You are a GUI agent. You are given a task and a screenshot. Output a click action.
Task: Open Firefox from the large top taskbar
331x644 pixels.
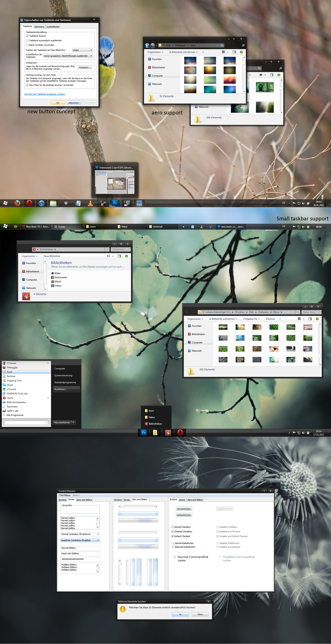[x=17, y=203]
